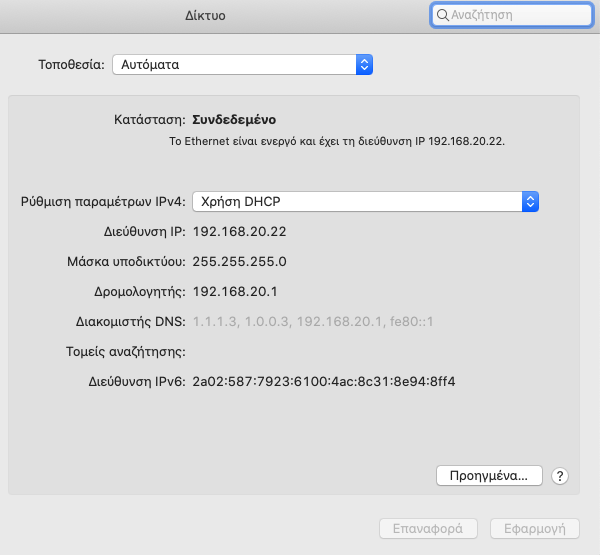Click the Συνδεδεμένο status text
Image resolution: width=600 pixels, height=555 pixels.
(x=234, y=120)
